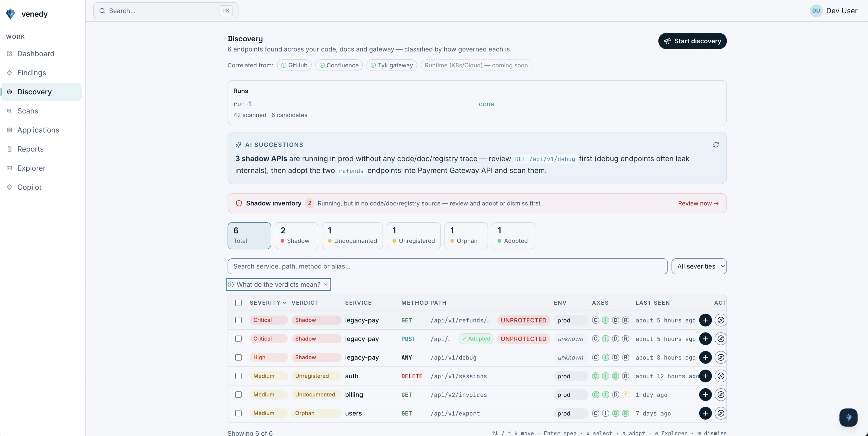Click the adopt plus icon for auth sessions row
The image size is (868, 436).
pyautogui.click(x=705, y=376)
